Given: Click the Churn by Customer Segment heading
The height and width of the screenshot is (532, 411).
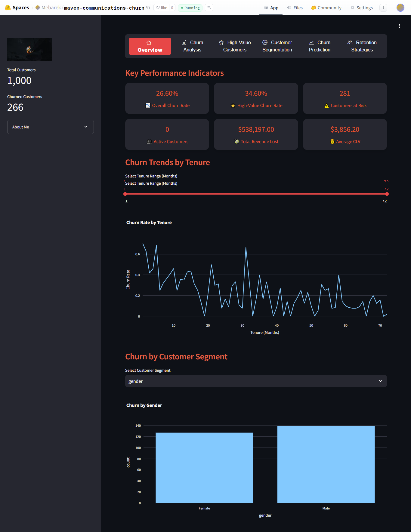Looking at the screenshot, I should coord(176,357).
